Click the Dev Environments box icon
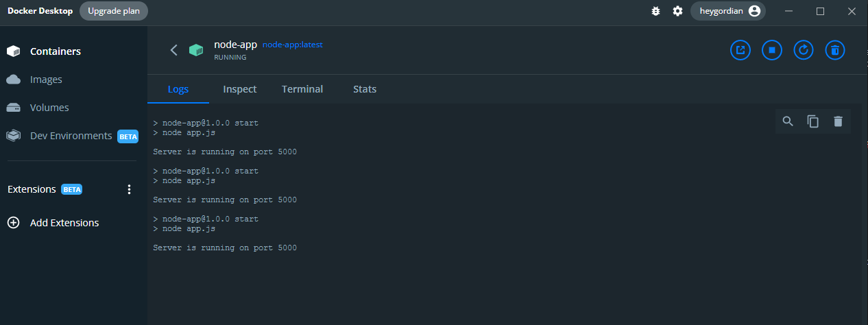 coord(13,136)
